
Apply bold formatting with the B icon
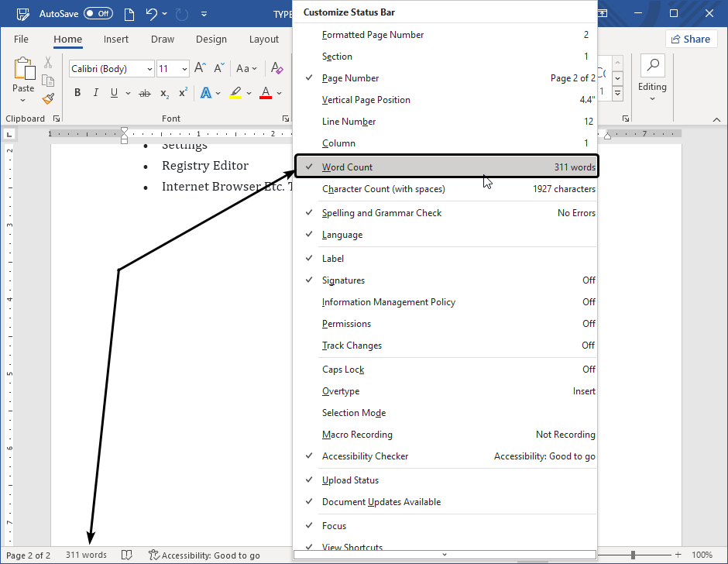(x=77, y=93)
